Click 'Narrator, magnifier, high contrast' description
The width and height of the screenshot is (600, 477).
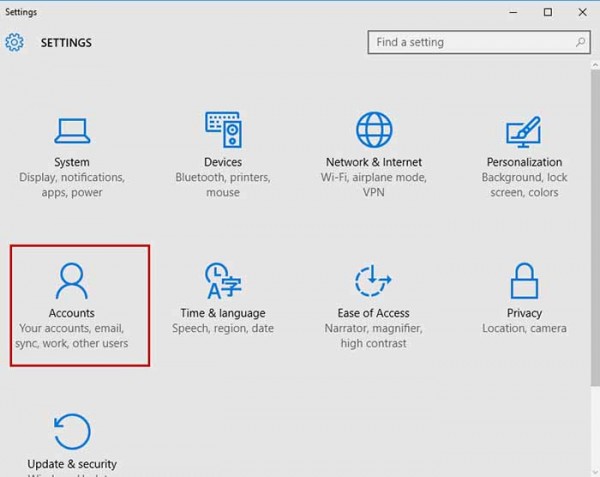coord(373,336)
